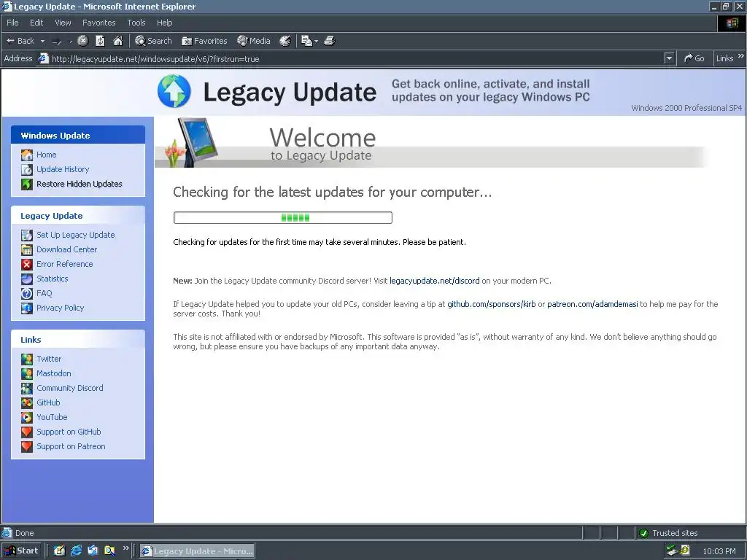Open the address bar URL dropdown

pyautogui.click(x=670, y=58)
